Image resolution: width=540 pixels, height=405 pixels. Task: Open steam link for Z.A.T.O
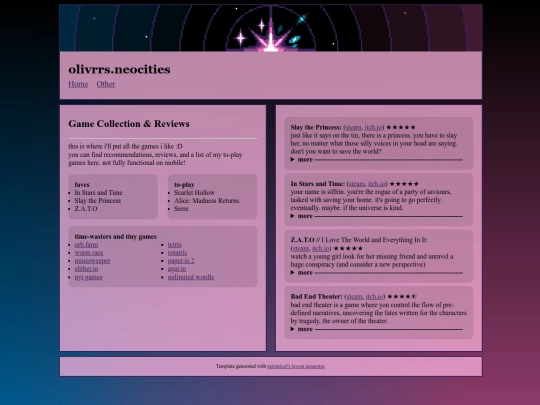coord(301,248)
